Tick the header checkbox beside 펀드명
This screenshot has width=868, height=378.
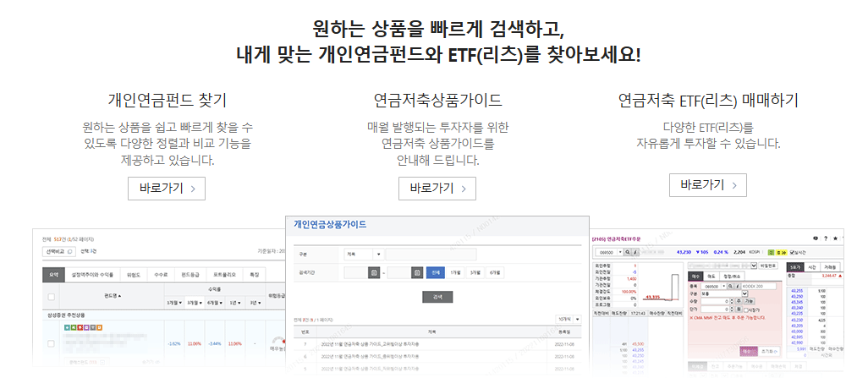52,297
